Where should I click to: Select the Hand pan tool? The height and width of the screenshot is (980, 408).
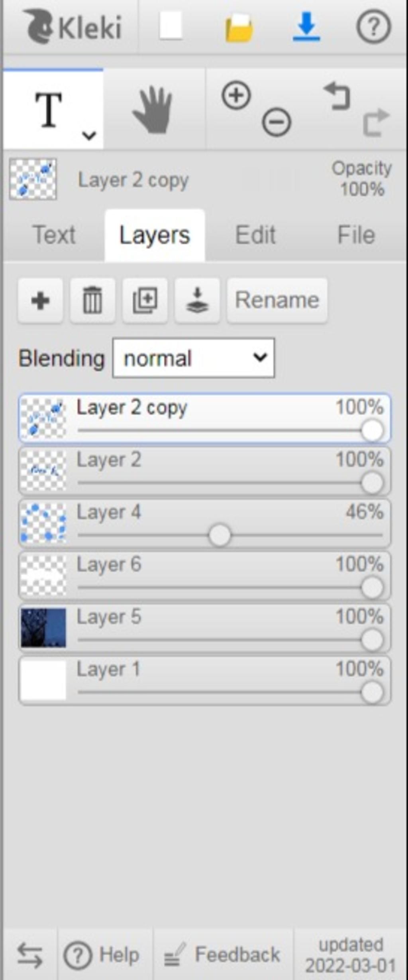click(x=153, y=109)
